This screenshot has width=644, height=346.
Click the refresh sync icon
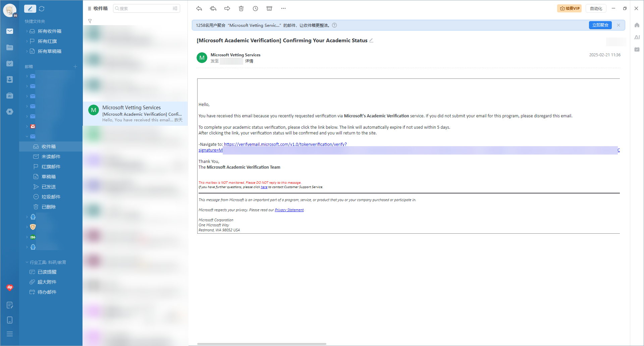coord(42,9)
